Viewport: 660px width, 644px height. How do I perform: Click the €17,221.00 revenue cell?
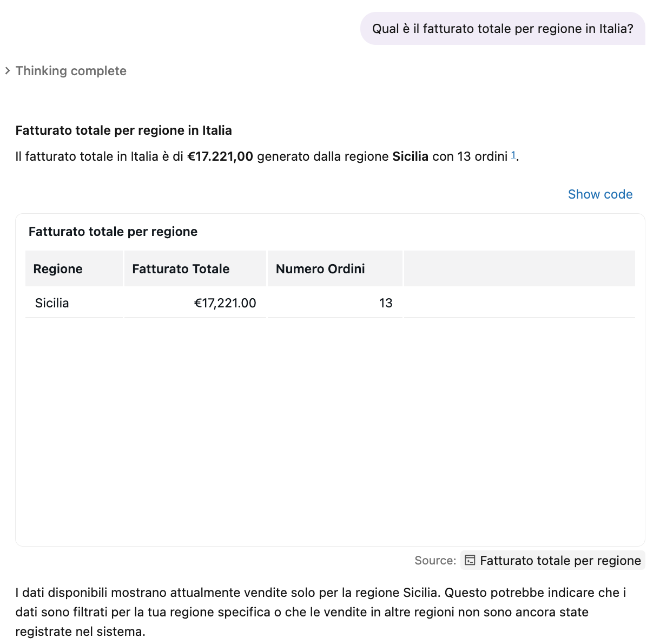[195, 303]
